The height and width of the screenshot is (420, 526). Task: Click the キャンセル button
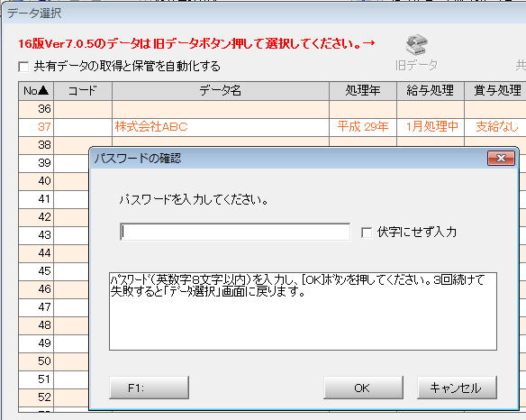pos(457,388)
